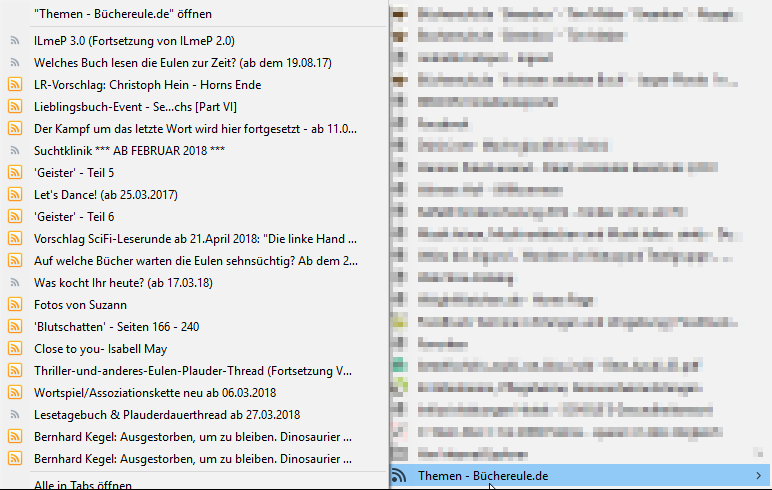This screenshot has width=772, height=490.
Task: Click RSS icon of 'Themen - Büchereule.de' folder
Action: pyautogui.click(x=400, y=476)
